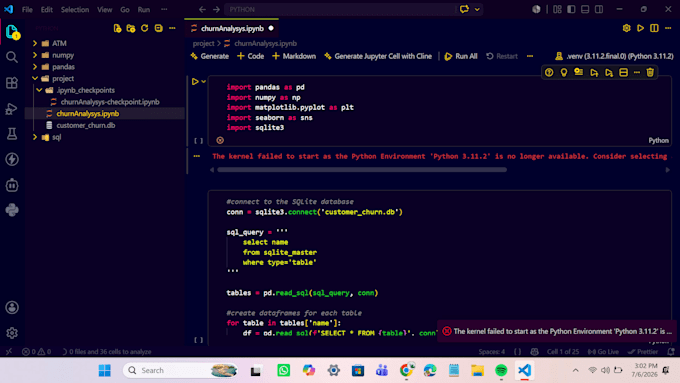Open Spotify from the Windows taskbar
680x383 pixels.
click(501, 370)
